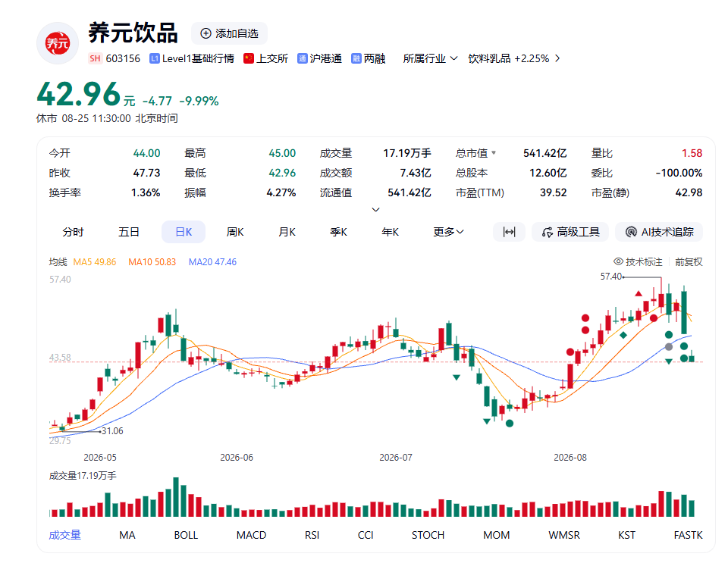This screenshot has width=728, height=563.
Task: Click gray circle signal marker on chart
Action: (669, 347)
